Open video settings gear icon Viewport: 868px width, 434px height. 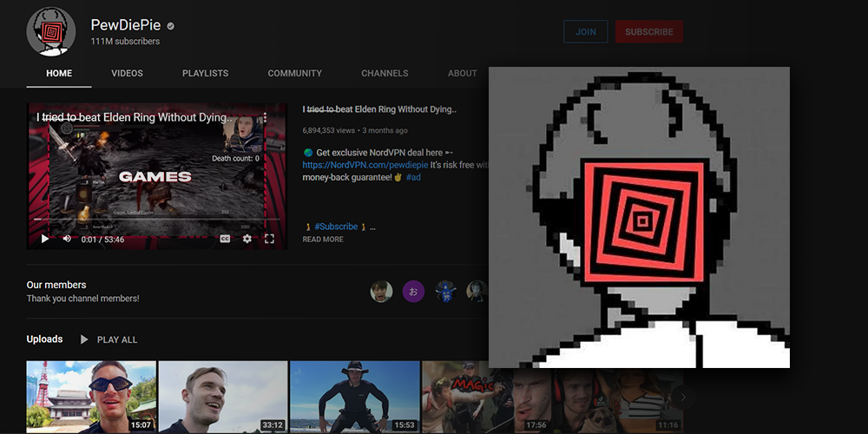coord(247,240)
